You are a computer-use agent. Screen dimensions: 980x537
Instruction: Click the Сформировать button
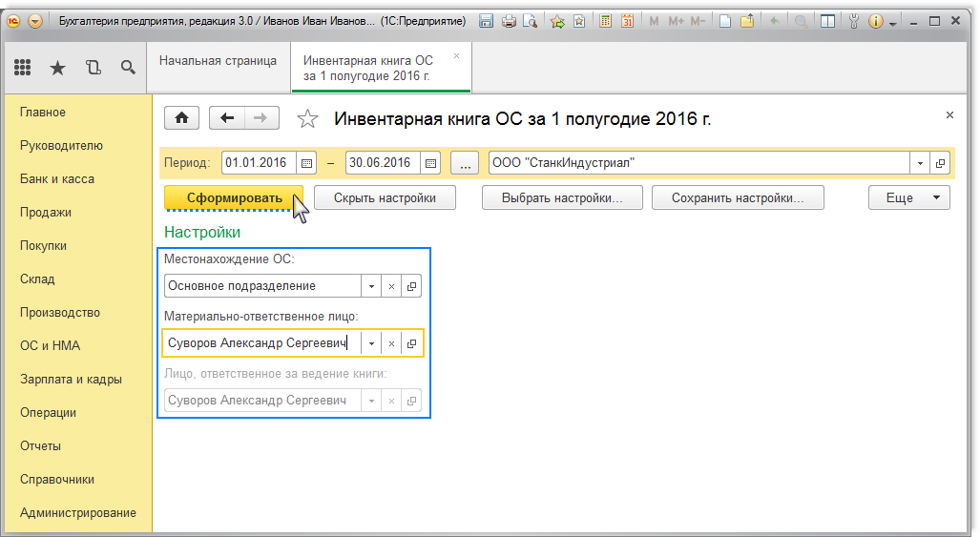pyautogui.click(x=234, y=198)
